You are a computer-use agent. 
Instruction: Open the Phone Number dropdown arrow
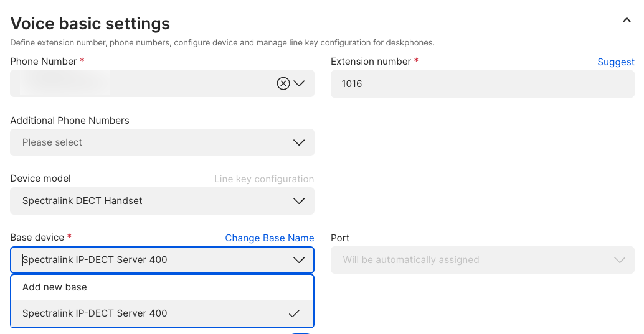299,84
